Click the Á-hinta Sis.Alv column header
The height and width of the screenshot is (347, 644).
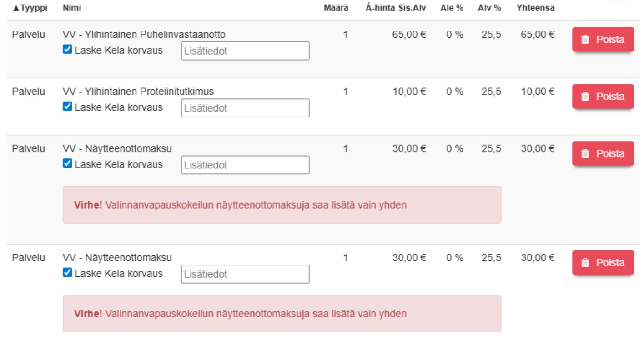click(396, 8)
